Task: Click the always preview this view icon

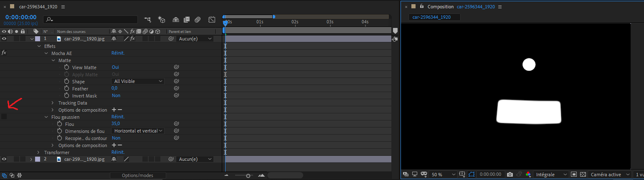Action: click(406, 175)
